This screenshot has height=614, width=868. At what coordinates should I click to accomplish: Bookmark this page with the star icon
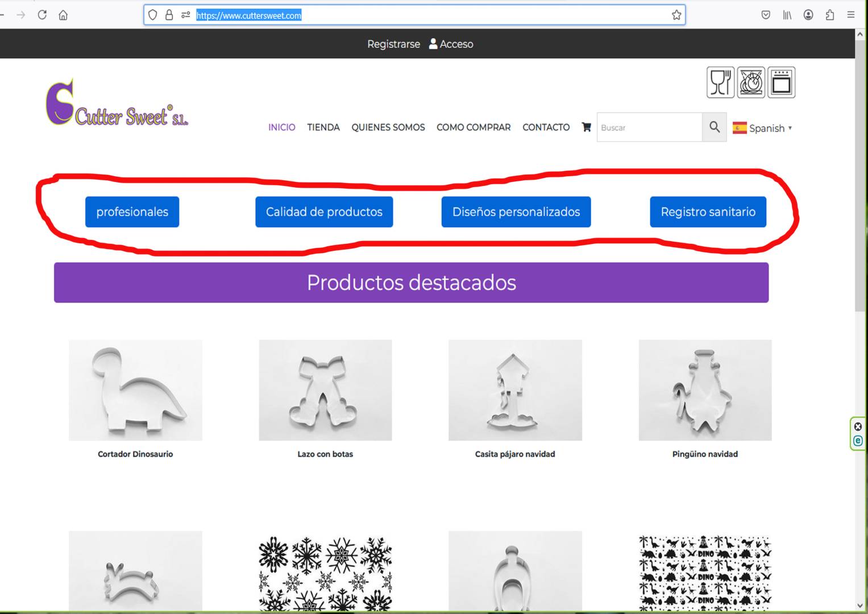coord(676,15)
